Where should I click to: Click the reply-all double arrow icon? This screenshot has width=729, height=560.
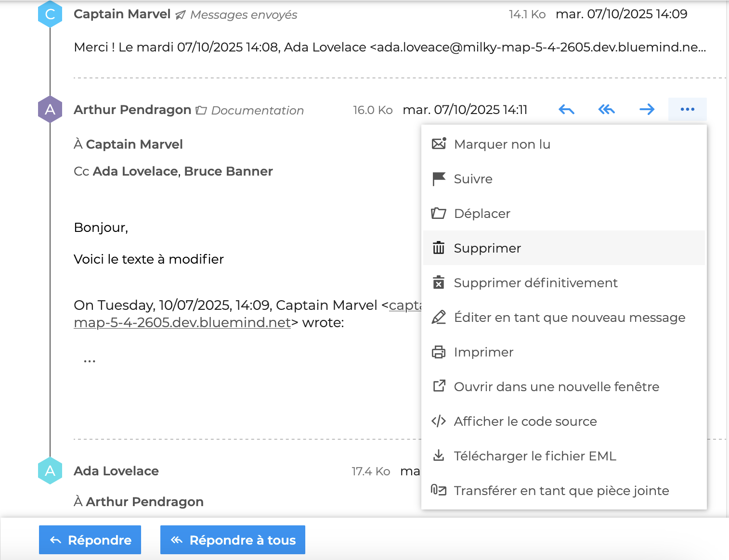(607, 110)
